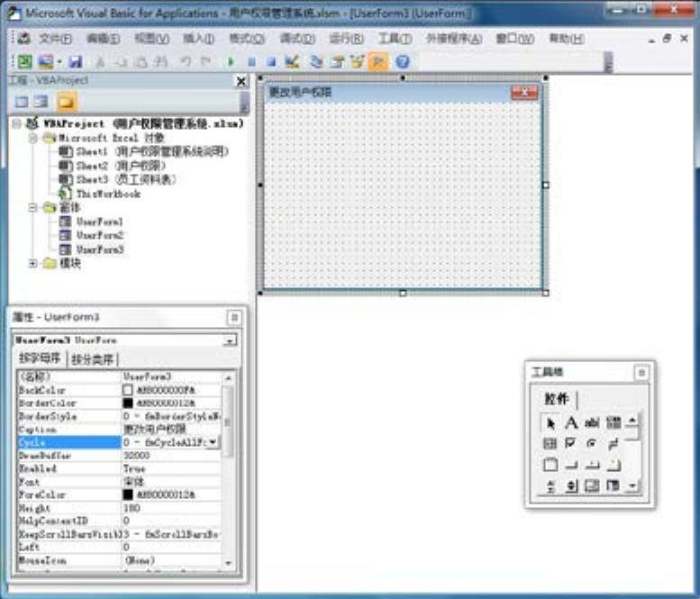The height and width of the screenshot is (599, 700).
Task: Click the Caption property value field
Action: (x=171, y=430)
